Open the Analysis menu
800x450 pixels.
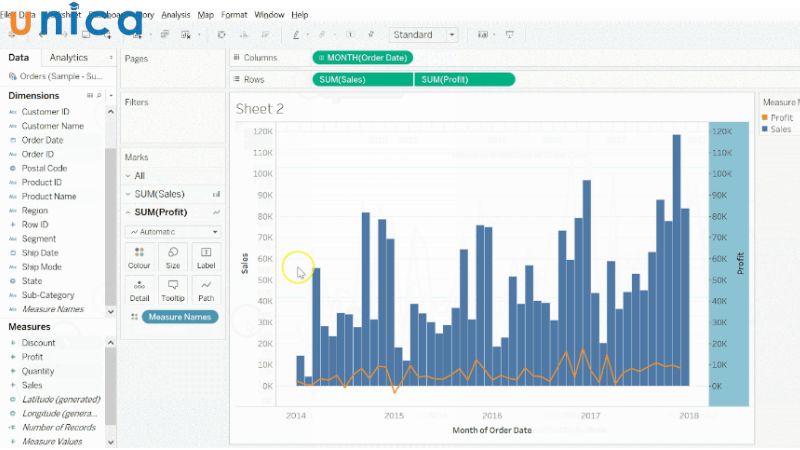tap(175, 15)
